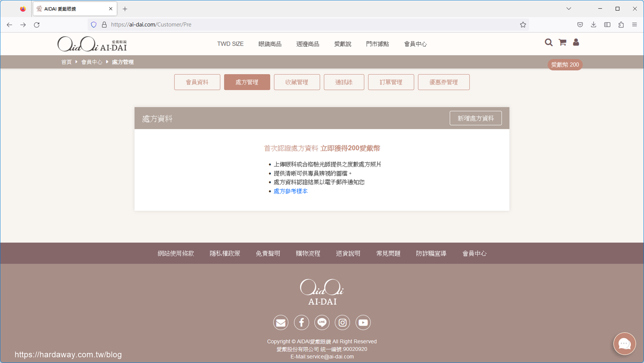Open the 處方參考樣本 link

pos(290,191)
